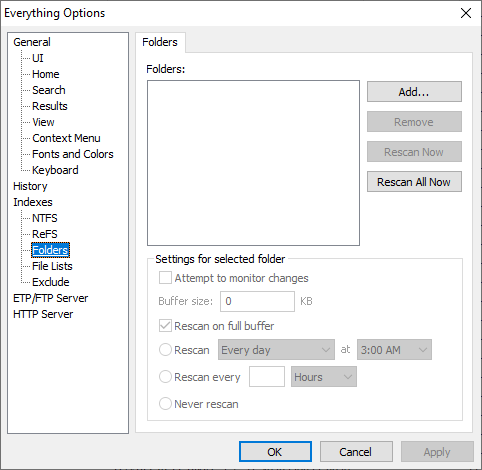The width and height of the screenshot is (482, 470).
Task: Click the Rescan every interval input field
Action: tap(267, 377)
